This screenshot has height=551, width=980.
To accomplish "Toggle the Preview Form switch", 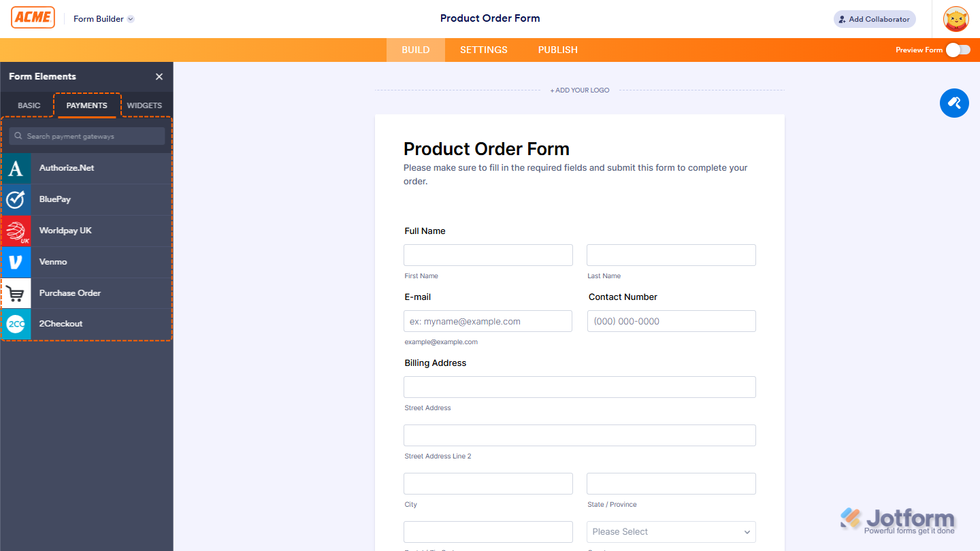I will coord(958,50).
